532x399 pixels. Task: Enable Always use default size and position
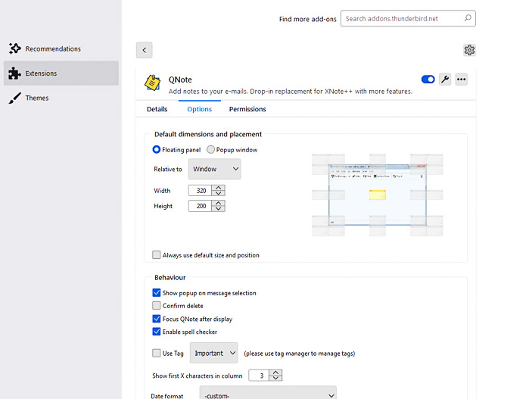tap(156, 254)
